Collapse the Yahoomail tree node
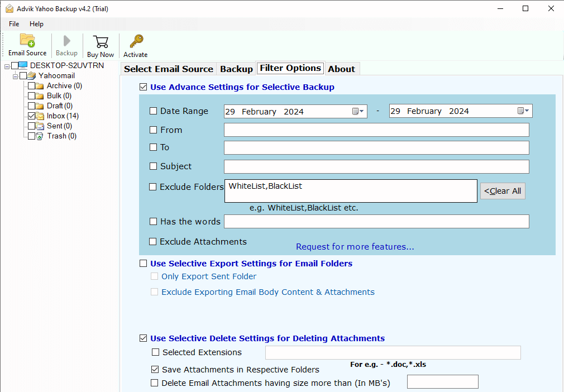The height and width of the screenshot is (392, 564). tap(15, 77)
